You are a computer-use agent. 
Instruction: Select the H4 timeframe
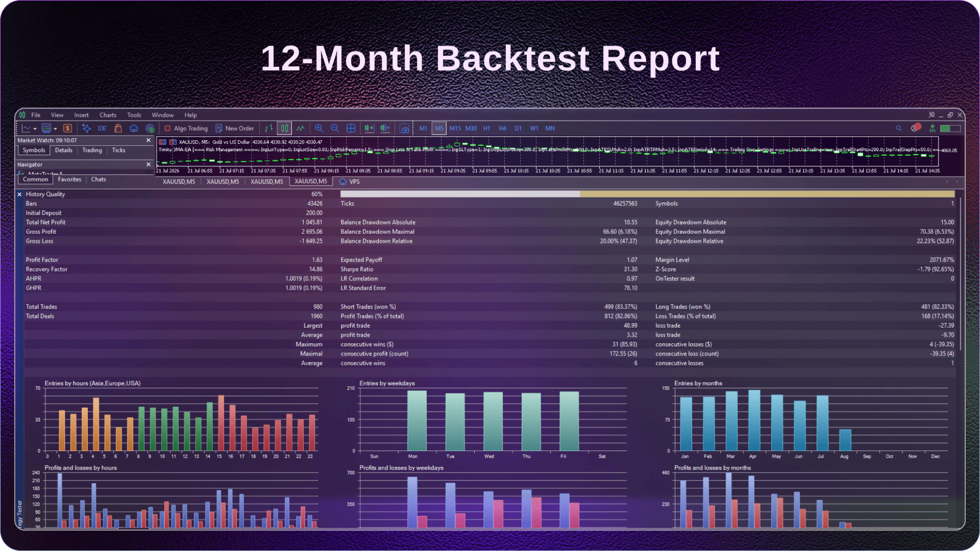tap(502, 129)
